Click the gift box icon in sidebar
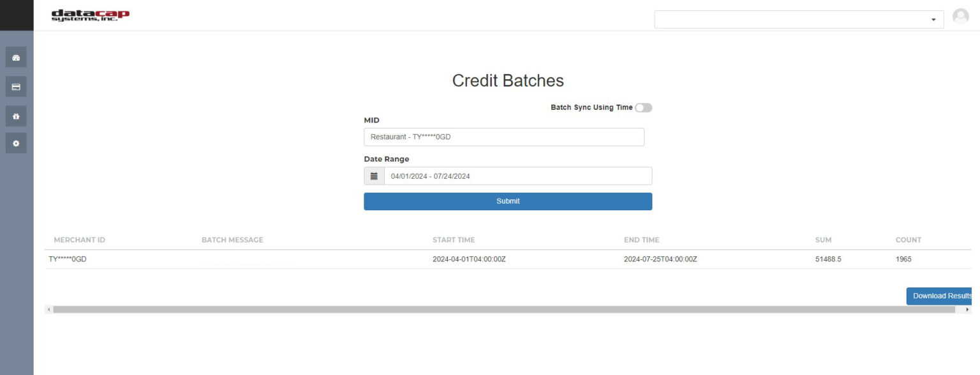The image size is (980, 375). [16, 116]
